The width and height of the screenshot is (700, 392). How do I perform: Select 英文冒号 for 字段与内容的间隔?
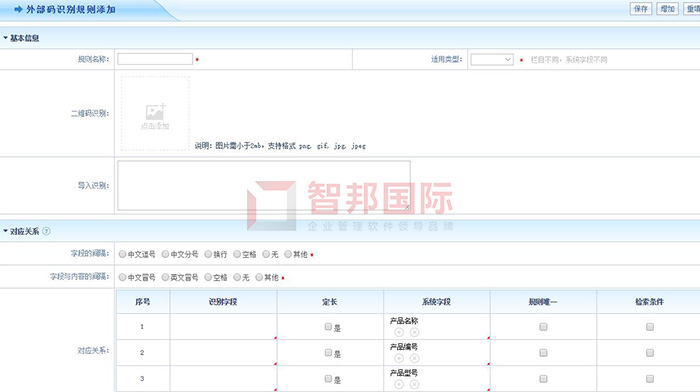point(165,277)
